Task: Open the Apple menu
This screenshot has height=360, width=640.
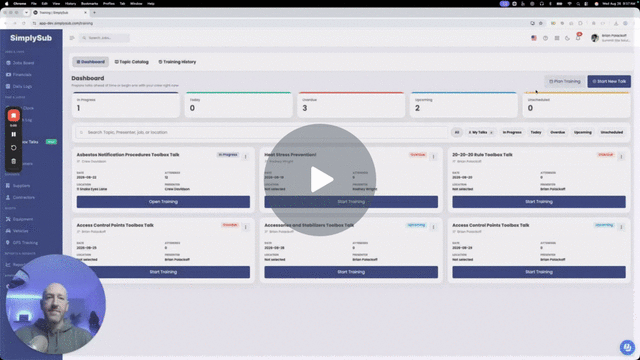Action: (x=6, y=4)
